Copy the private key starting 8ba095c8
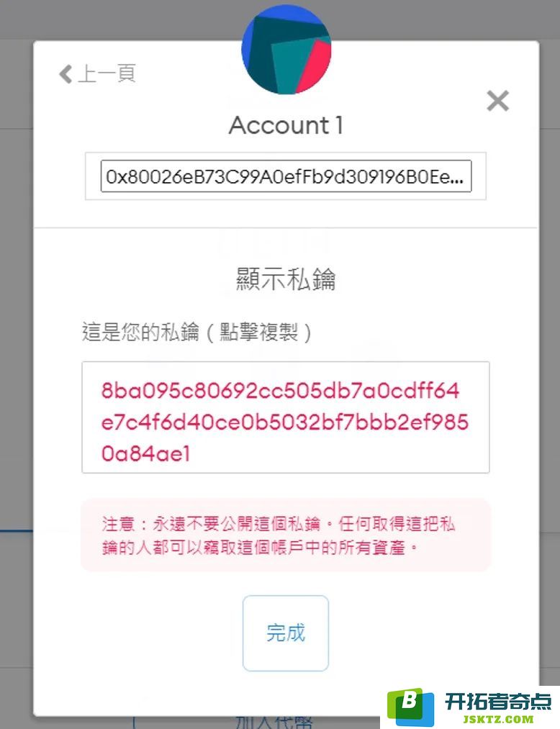560x729 pixels. coord(286,417)
